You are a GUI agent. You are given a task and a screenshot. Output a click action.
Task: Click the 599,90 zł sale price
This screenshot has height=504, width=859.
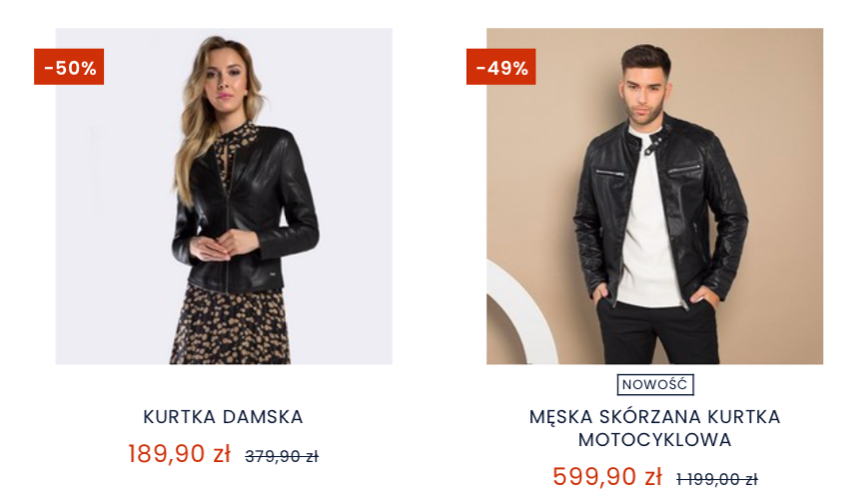pyautogui.click(x=606, y=477)
